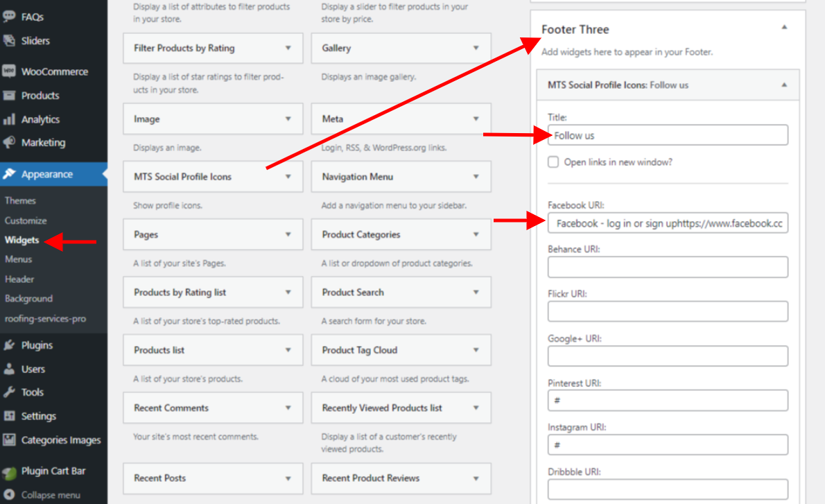The height and width of the screenshot is (504, 825).
Task: Open the Background submenu item
Action: [29, 299]
